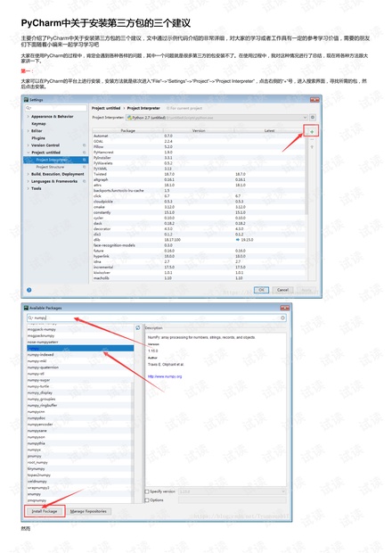Enable the Options checkbox

click(x=147, y=500)
